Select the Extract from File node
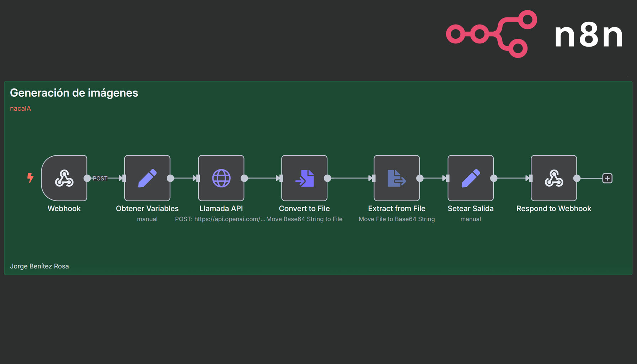 pyautogui.click(x=397, y=178)
